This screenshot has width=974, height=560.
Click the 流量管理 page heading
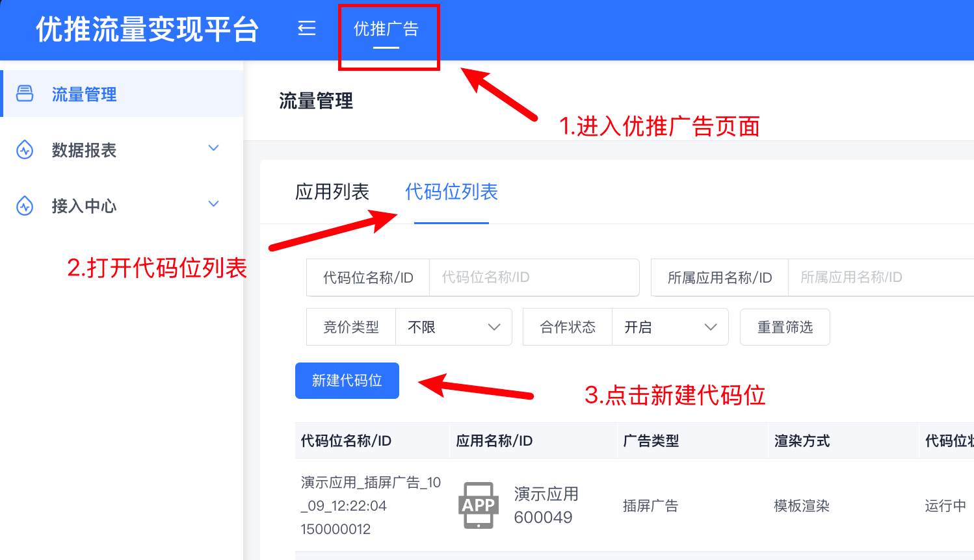tap(316, 101)
